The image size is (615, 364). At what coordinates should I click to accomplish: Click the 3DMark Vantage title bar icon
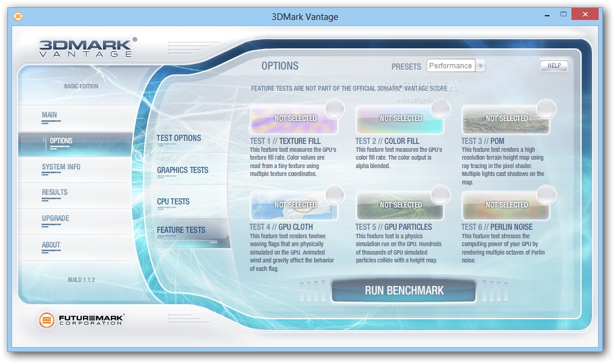coord(18,16)
